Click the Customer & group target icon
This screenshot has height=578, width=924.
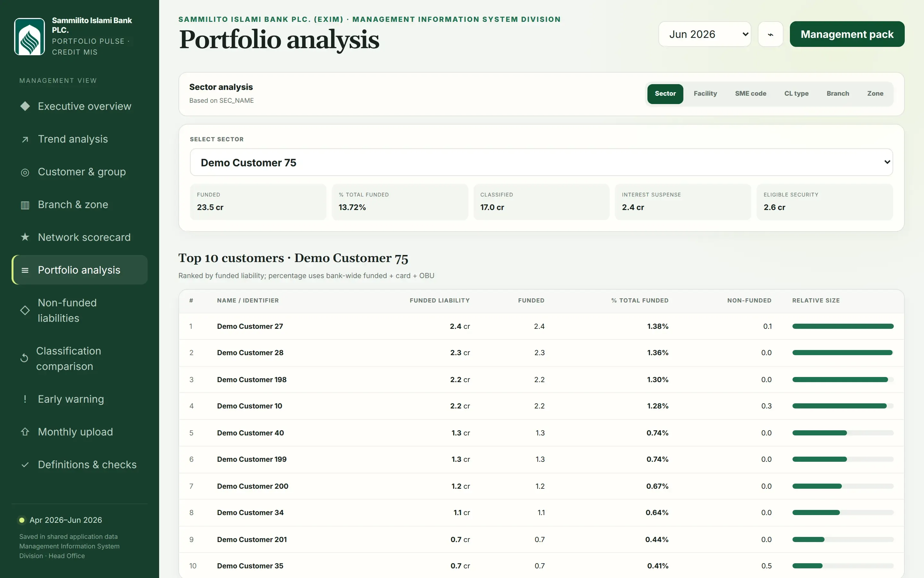point(25,172)
